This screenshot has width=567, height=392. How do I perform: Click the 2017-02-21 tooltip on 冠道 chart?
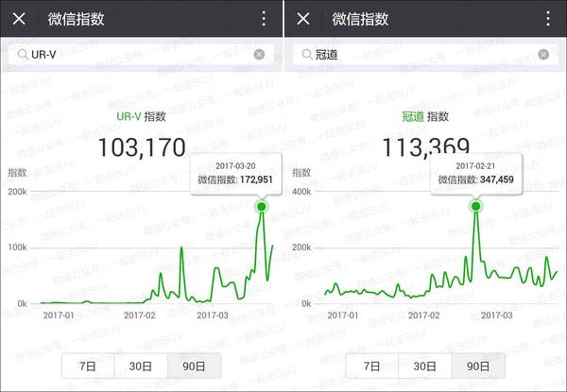pos(476,174)
